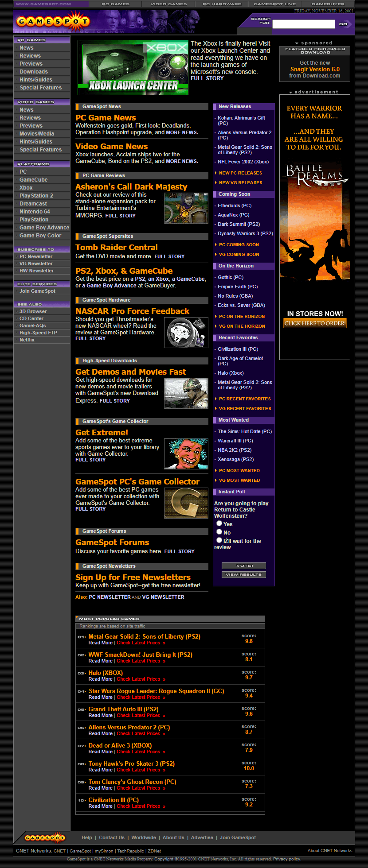Click About CNET Networks footer link
Screen dimensions: 368x868
tap(330, 851)
